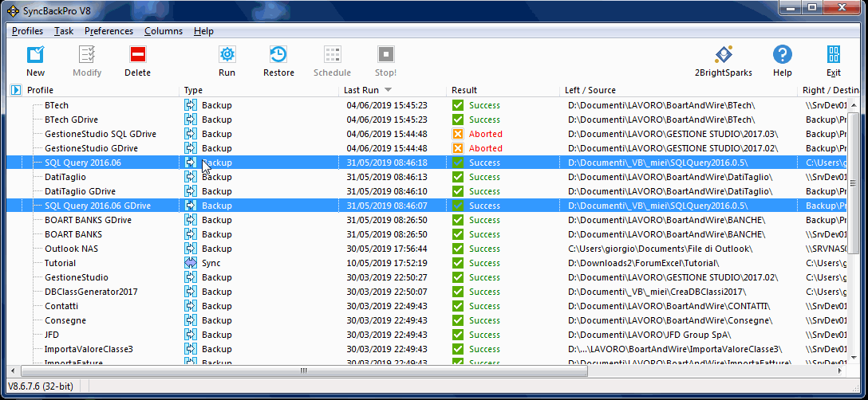
Task: Select the Outlook NAS profile
Action: pos(72,249)
